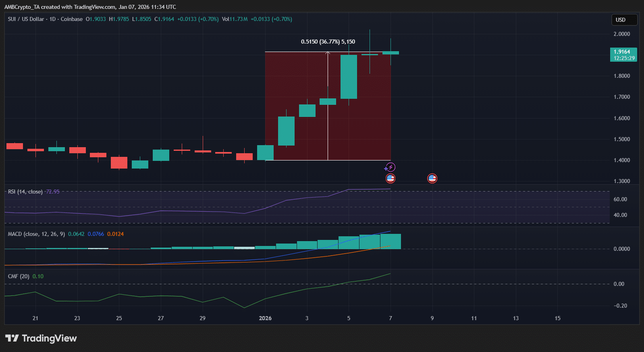Click the SUI / US Dollar symbol title

(x=26, y=19)
